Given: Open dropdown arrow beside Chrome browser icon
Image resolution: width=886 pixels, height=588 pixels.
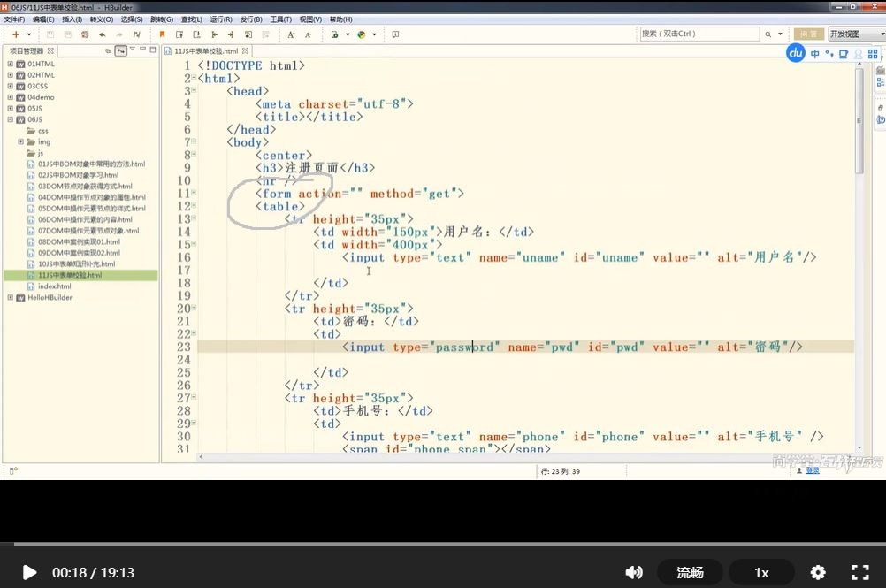Looking at the screenshot, I should point(374,34).
